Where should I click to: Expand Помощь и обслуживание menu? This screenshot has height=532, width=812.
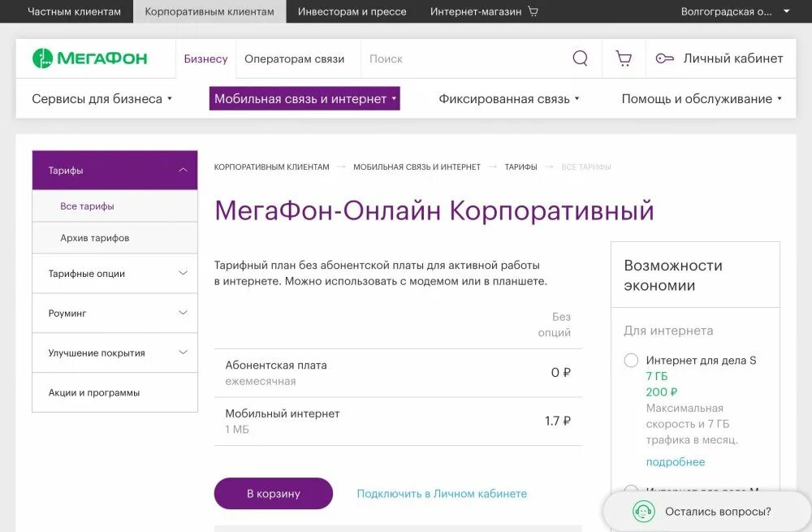point(702,98)
